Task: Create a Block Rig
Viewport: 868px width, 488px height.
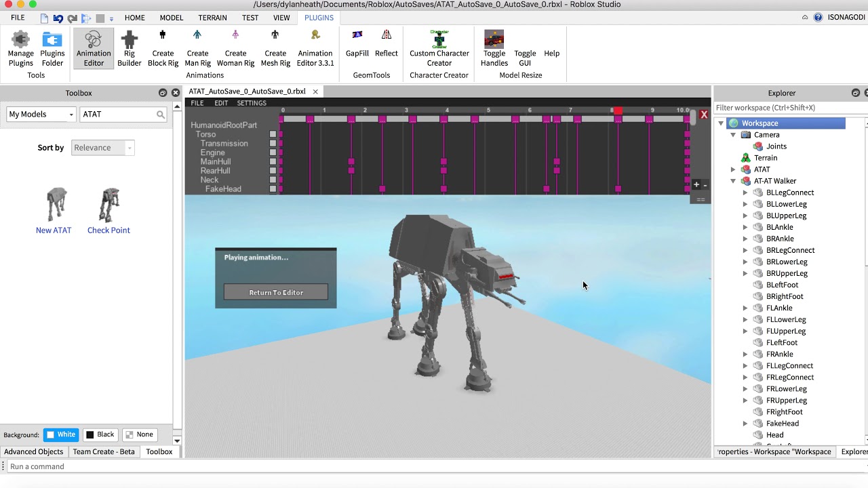Action: click(163, 49)
